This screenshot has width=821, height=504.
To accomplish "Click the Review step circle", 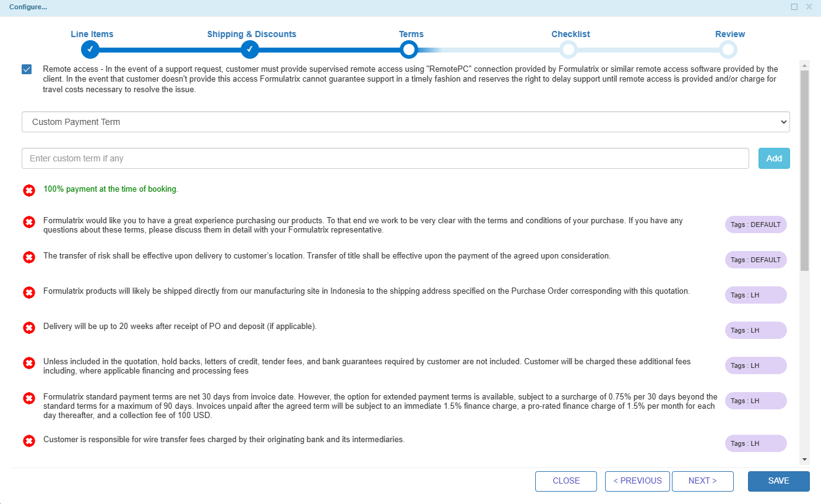I will tap(728, 49).
